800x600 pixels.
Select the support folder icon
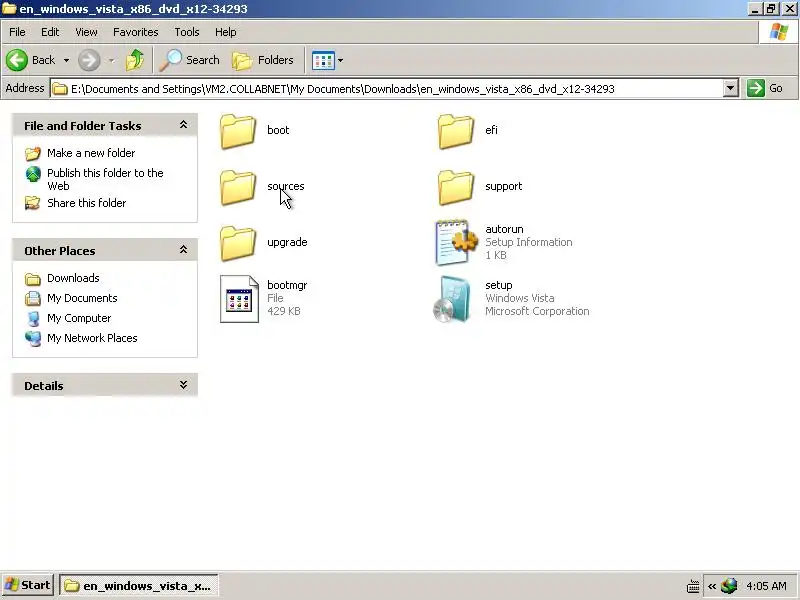click(x=456, y=187)
